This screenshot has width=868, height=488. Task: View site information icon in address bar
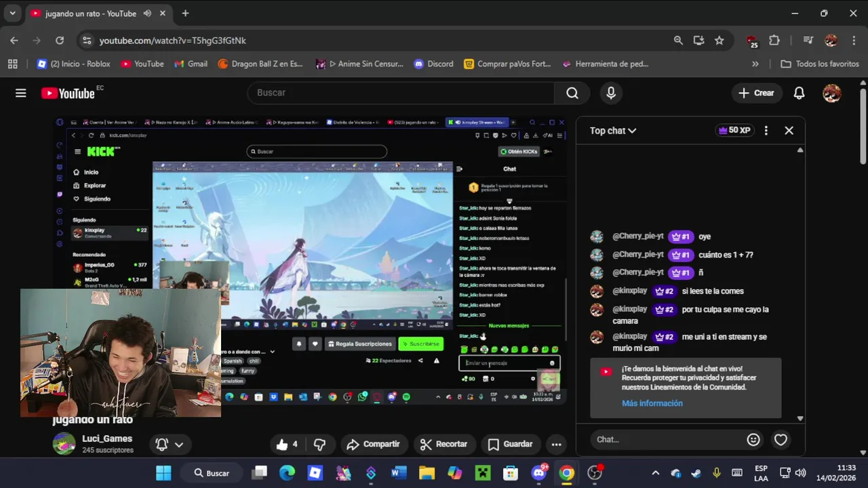87,41
